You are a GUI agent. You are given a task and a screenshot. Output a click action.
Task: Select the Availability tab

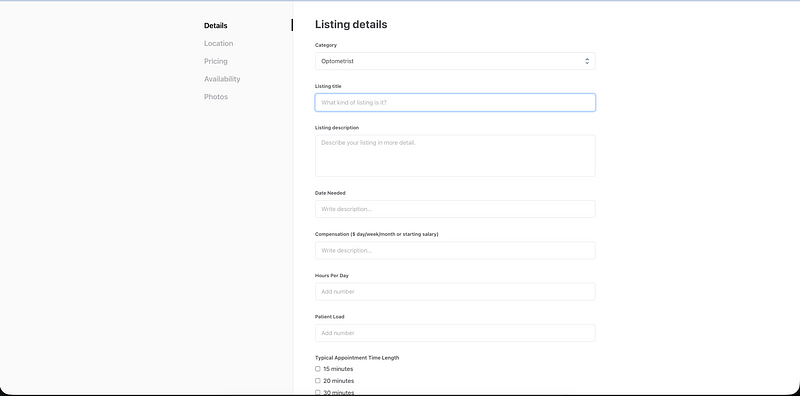point(222,79)
